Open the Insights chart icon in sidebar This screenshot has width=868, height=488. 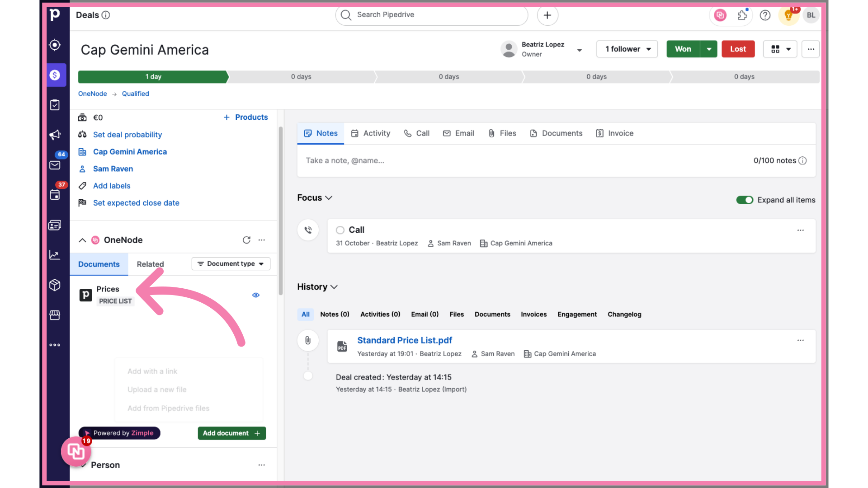click(55, 255)
